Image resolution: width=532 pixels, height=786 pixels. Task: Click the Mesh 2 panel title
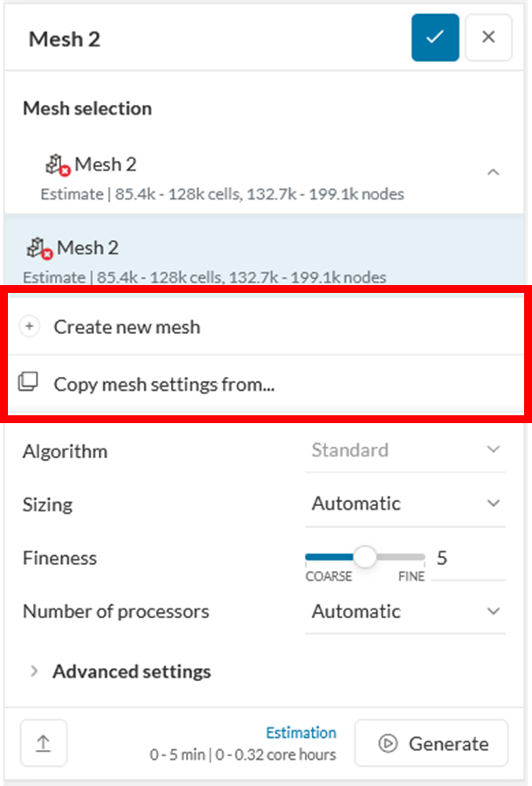click(x=65, y=38)
